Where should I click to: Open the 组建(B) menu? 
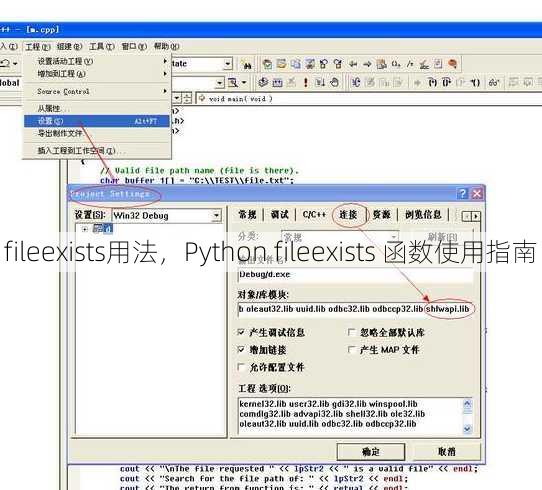(69, 46)
